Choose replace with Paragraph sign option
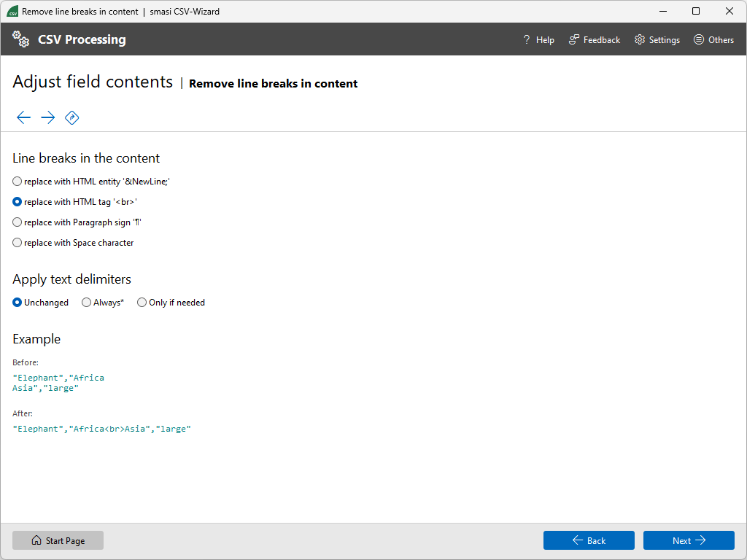This screenshot has height=560, width=747. [x=17, y=222]
